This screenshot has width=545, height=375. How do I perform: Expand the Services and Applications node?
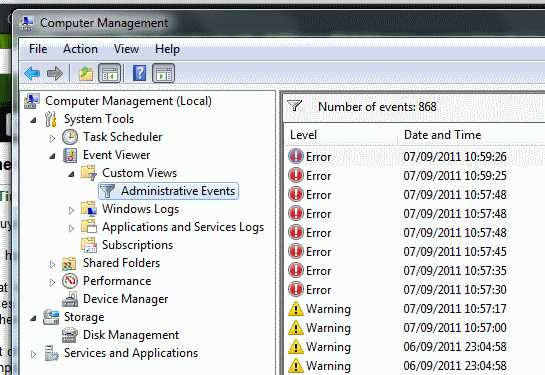(x=33, y=354)
